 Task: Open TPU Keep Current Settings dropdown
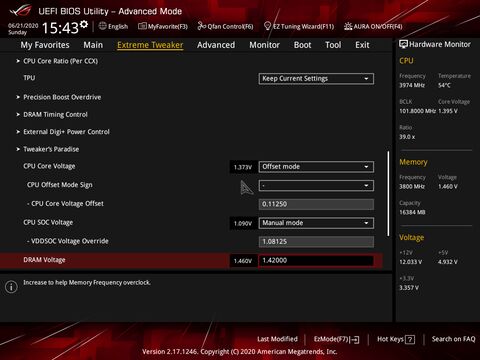(316, 79)
